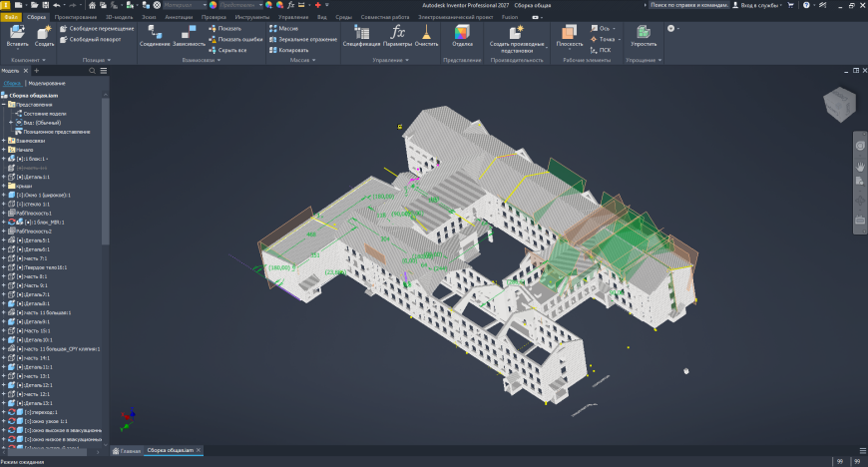Open the Материал dropdown
Screen dimensions: 868x467
point(185,5)
